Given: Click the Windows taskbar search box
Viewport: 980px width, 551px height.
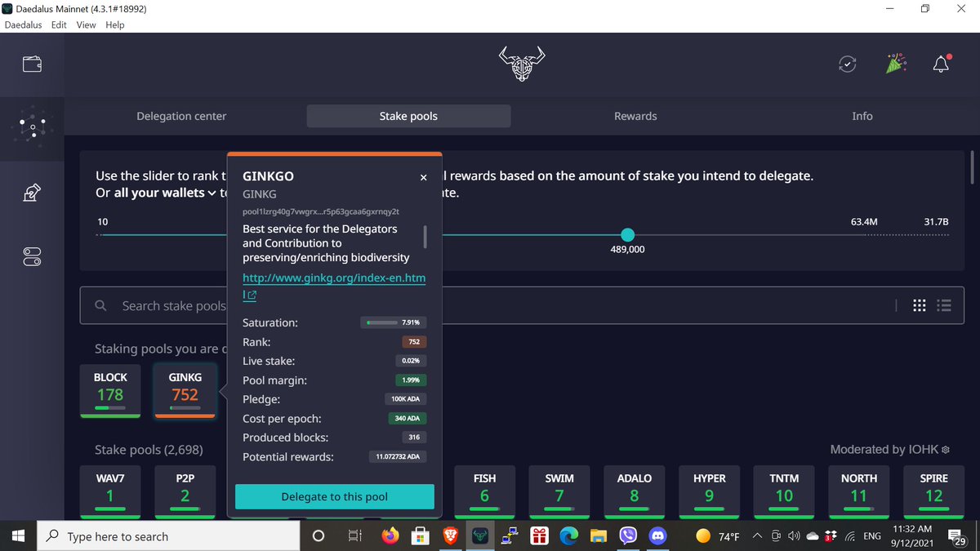Looking at the screenshot, I should click(169, 536).
